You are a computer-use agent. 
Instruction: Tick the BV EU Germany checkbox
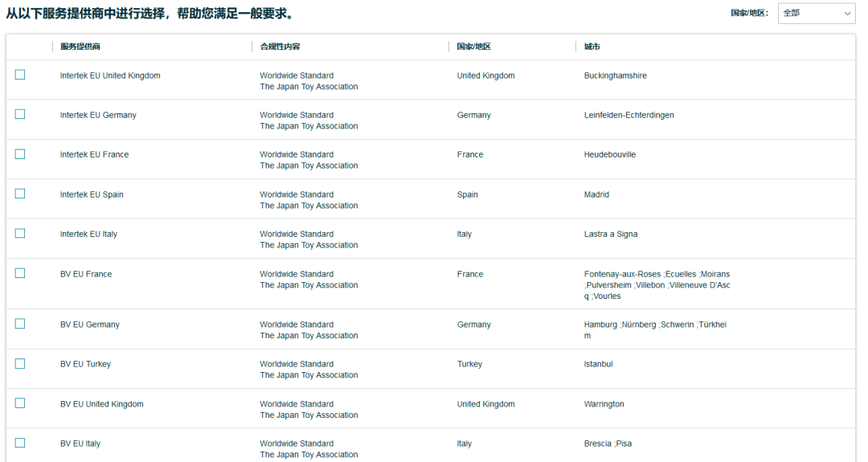tap(20, 324)
